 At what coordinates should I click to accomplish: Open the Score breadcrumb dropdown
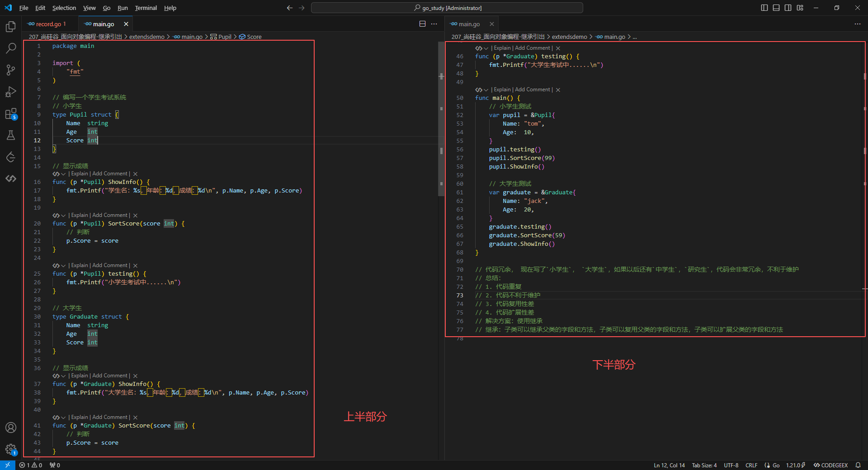point(250,37)
